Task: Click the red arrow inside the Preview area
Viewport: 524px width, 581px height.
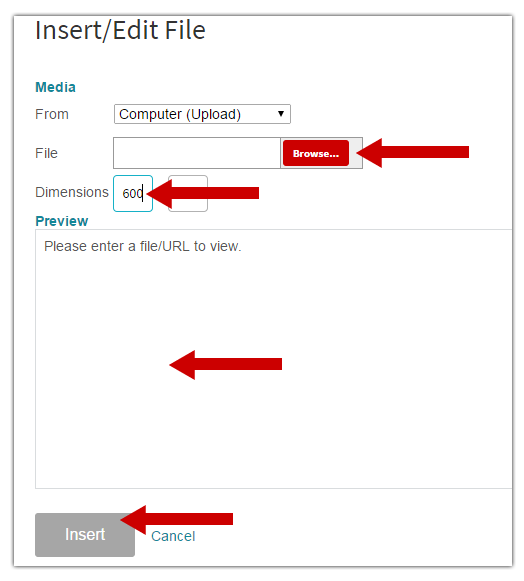Action: point(226,365)
